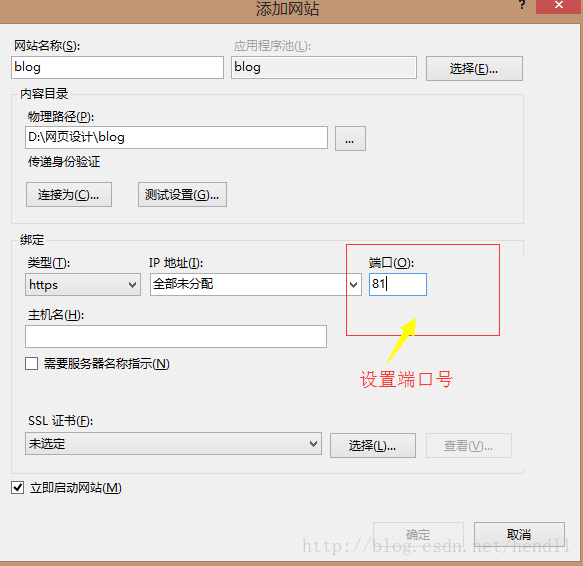Click the Cancel button
Screen dimensions: 583x566
519,535
